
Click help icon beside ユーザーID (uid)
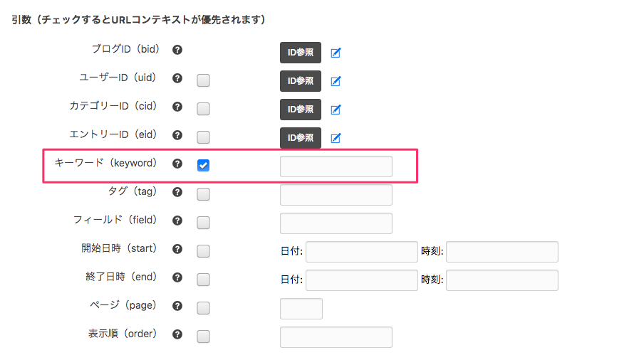[x=177, y=78]
